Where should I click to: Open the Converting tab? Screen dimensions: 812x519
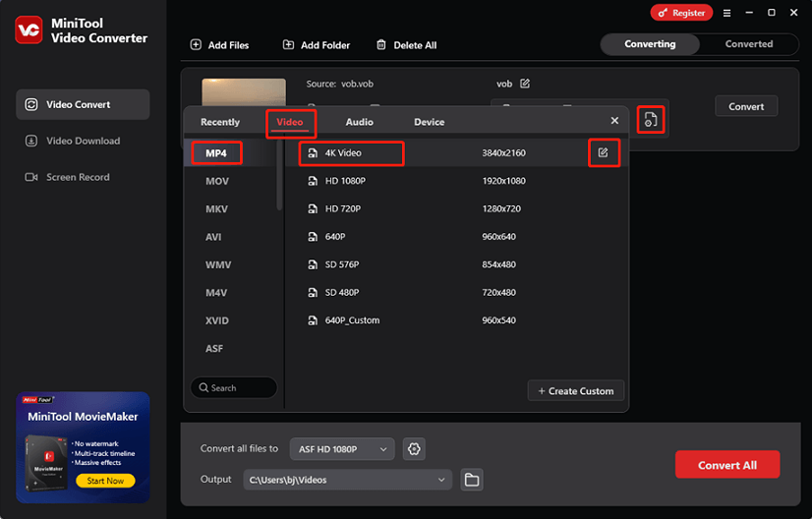650,44
